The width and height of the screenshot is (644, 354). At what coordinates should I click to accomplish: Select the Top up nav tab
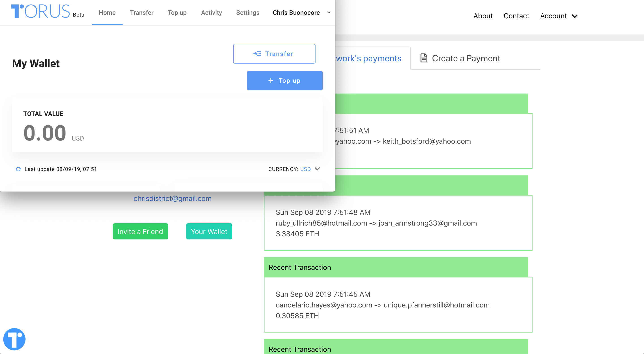coord(177,13)
